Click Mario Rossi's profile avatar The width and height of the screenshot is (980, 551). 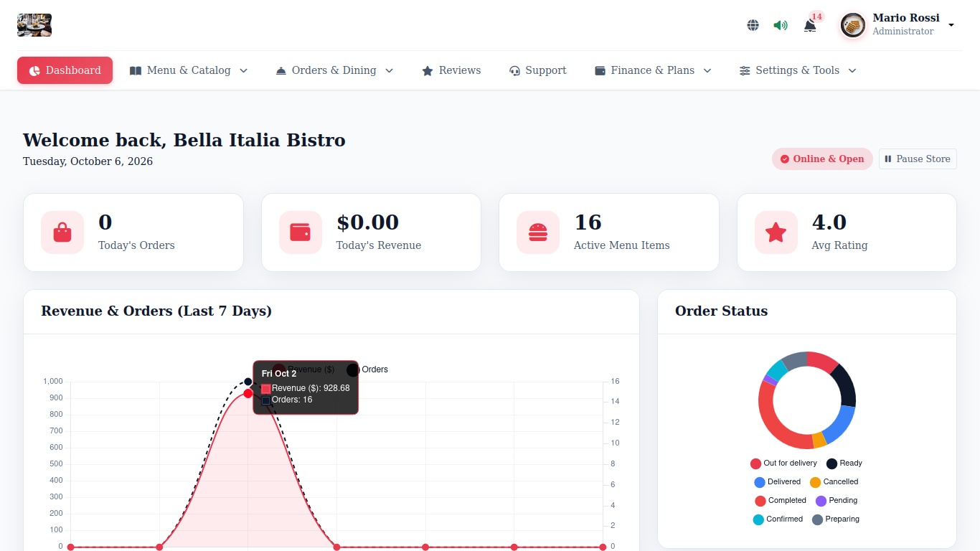click(x=853, y=25)
